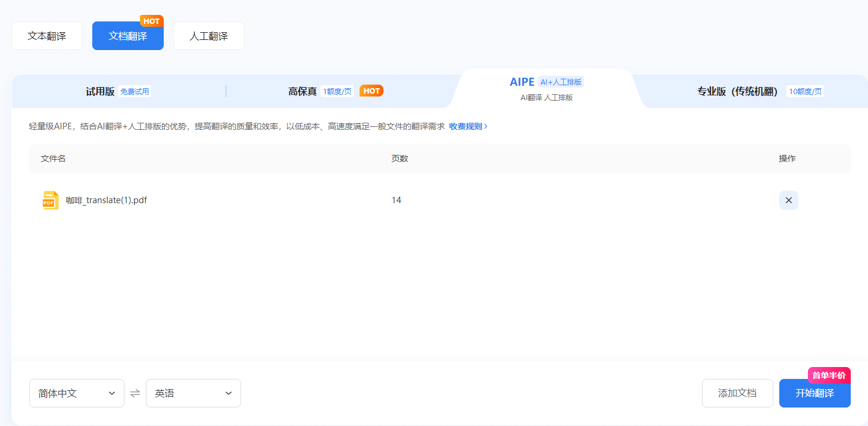This screenshot has height=426, width=868.
Task: Select the 文档翻译 tab
Action: [128, 36]
